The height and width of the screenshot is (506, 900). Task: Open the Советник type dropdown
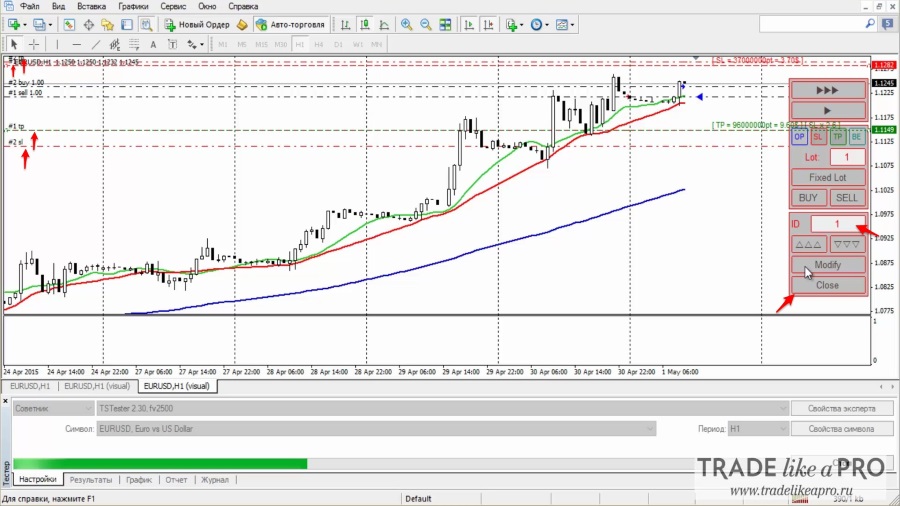click(x=53, y=408)
